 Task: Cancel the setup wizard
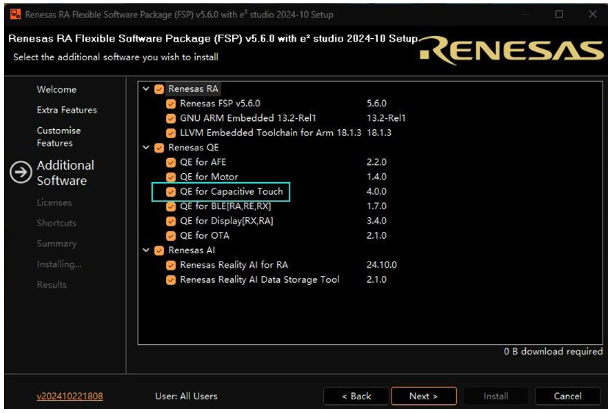(x=567, y=396)
